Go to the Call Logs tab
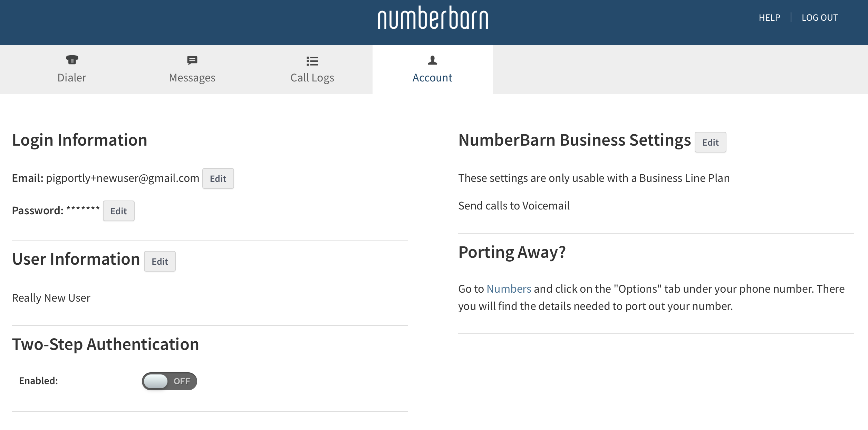Viewport: 868px width, 430px height. click(312, 78)
